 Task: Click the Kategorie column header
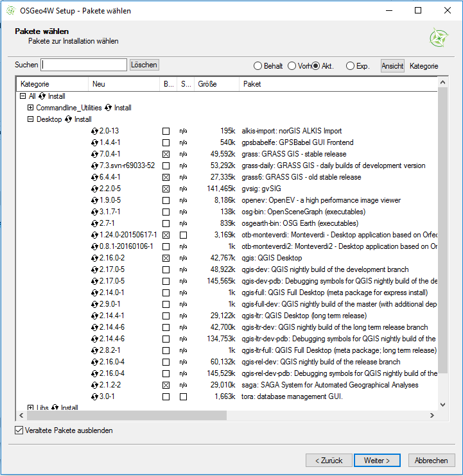[x=52, y=84]
